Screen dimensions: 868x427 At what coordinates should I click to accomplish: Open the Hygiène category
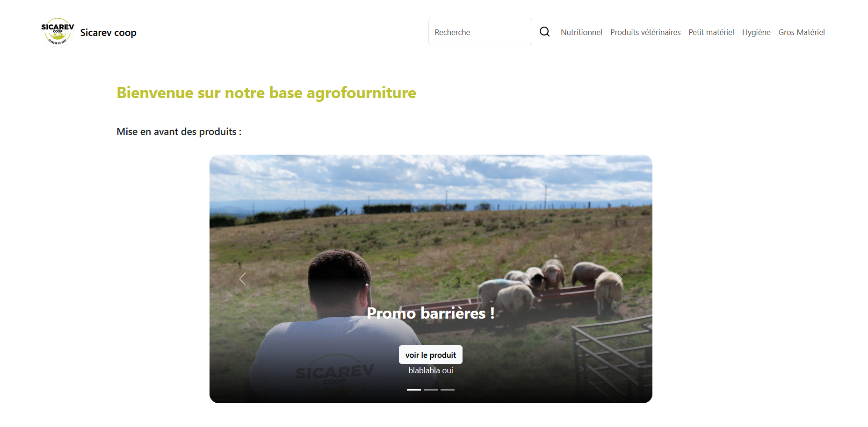(756, 32)
